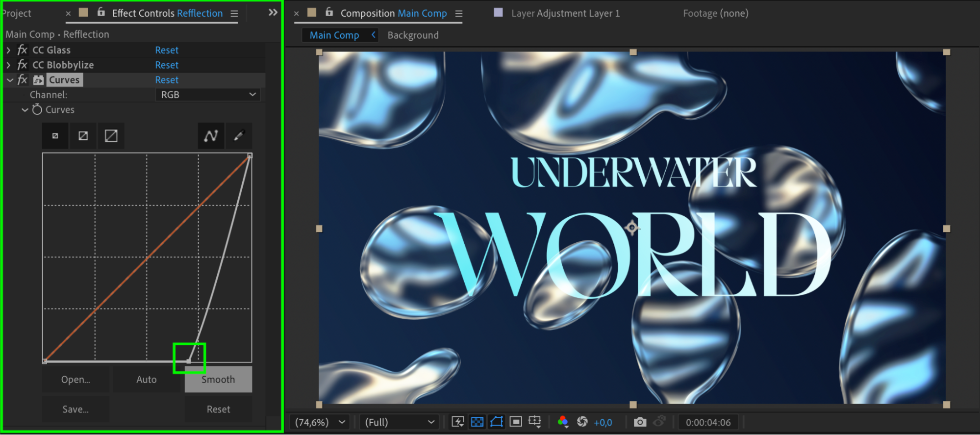Switch to the Layer Adjustment Layer 1 tab

[565, 13]
